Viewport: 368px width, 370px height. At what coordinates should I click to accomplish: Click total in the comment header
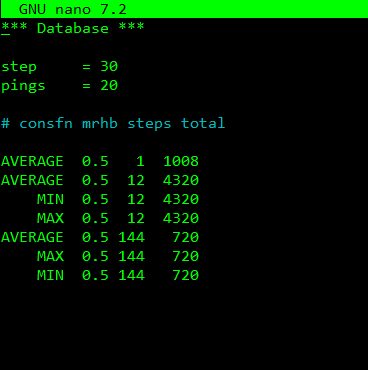point(203,123)
